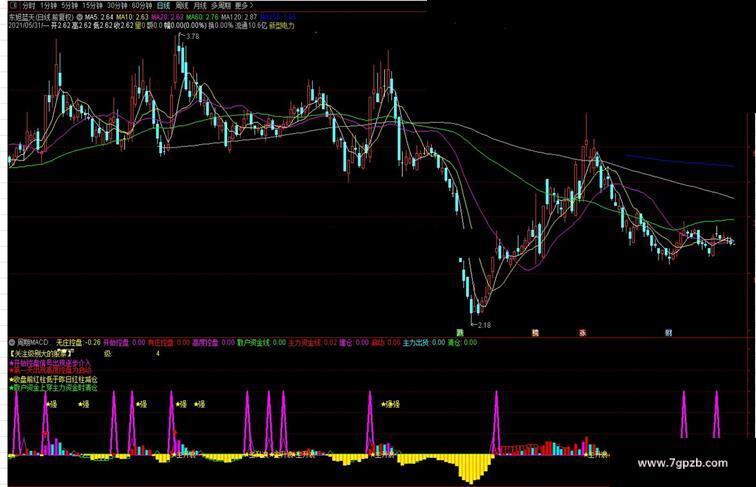This screenshot has height=487, width=756.
Task: Switch to the 分时 intraday tab
Action: coord(29,6)
